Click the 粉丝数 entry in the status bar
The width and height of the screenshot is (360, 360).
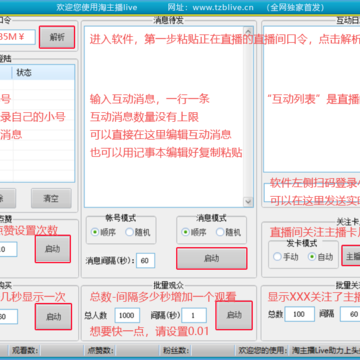[176, 350]
